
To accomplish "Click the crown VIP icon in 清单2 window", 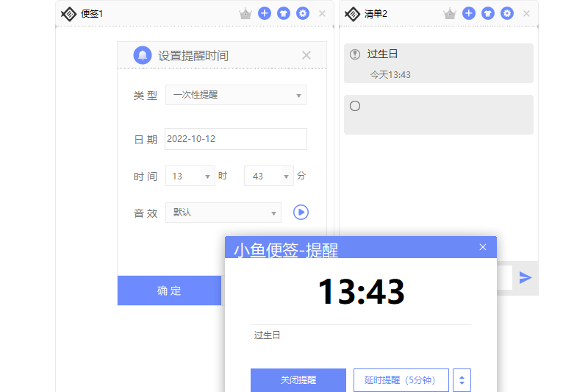I will point(449,14).
